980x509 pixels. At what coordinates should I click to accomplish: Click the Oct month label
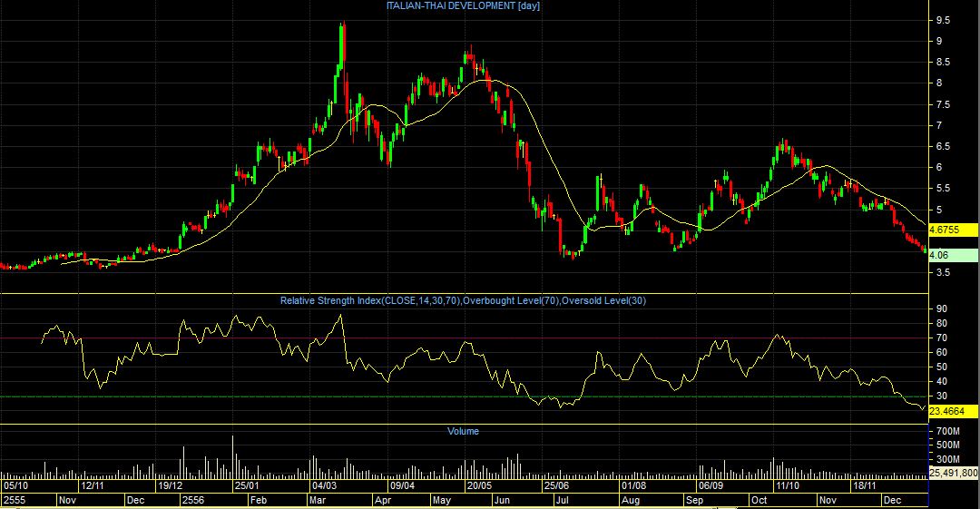click(x=759, y=500)
